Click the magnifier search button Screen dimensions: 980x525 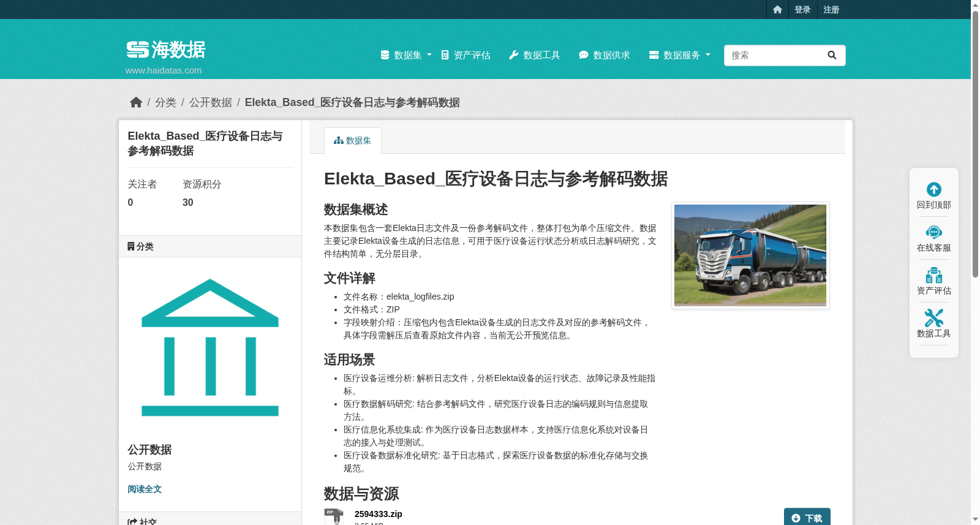[832, 55]
